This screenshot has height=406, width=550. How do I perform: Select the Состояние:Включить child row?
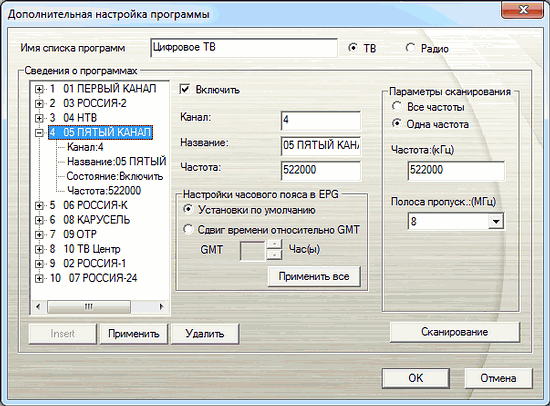click(x=115, y=176)
